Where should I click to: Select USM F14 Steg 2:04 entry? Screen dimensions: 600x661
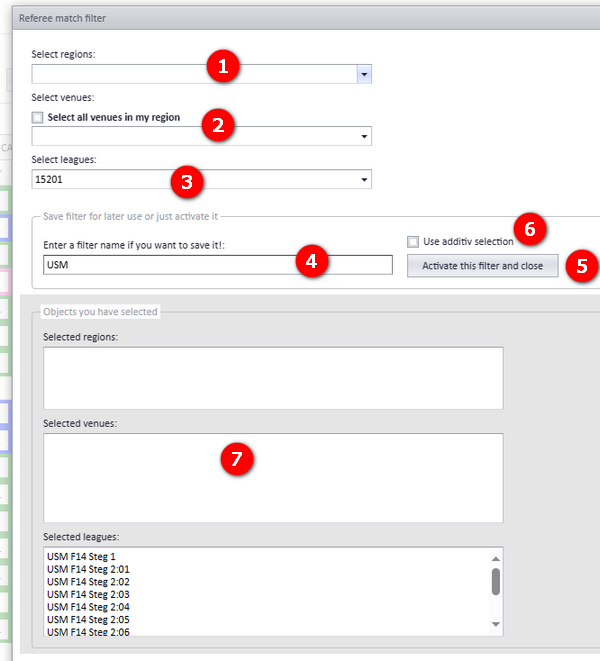(x=88, y=607)
